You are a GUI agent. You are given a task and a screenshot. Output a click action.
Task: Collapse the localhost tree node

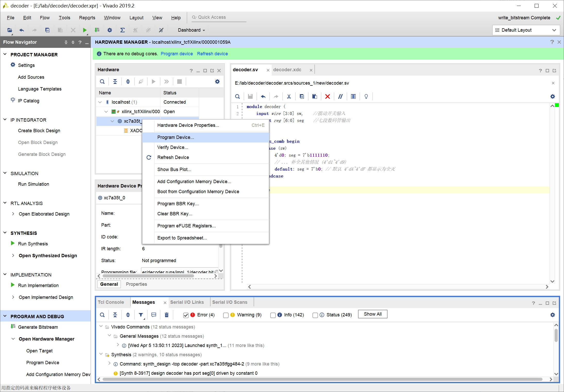[x=100, y=102]
